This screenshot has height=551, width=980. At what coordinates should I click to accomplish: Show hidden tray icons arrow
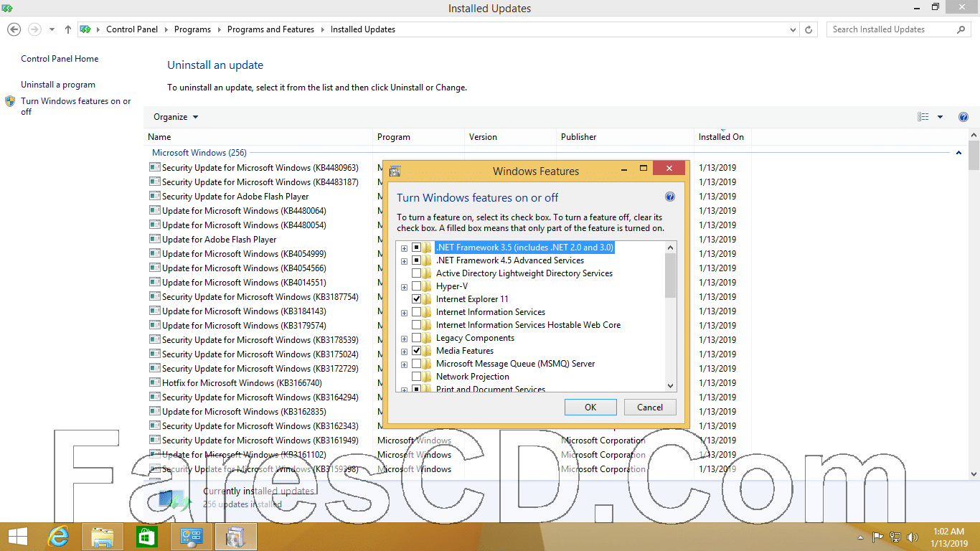(861, 537)
